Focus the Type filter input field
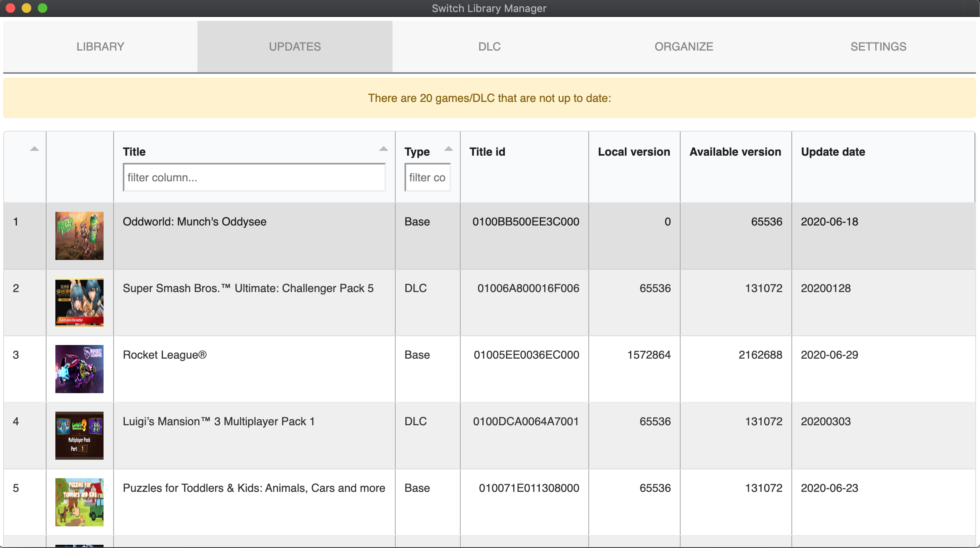 pos(427,177)
